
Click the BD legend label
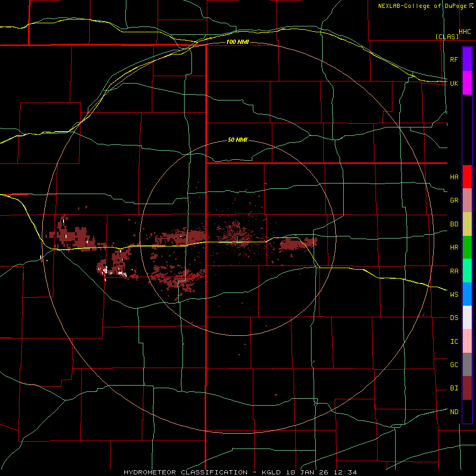point(454,224)
